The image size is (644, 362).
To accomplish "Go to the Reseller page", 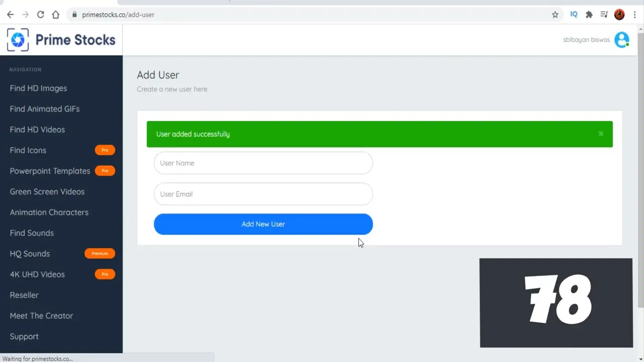I will coord(24,295).
